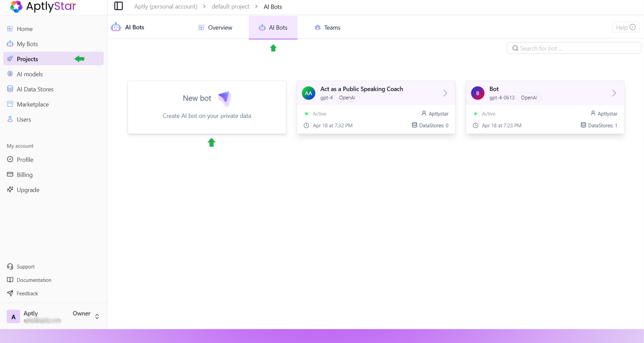Click the Help button
Image resolution: width=644 pixels, height=343 pixels.
(x=626, y=27)
